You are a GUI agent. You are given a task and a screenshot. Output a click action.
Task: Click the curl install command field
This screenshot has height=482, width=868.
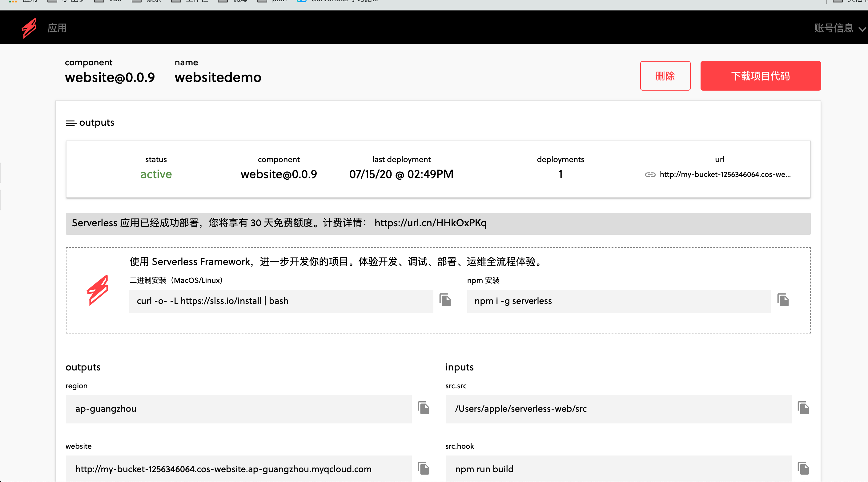click(281, 301)
